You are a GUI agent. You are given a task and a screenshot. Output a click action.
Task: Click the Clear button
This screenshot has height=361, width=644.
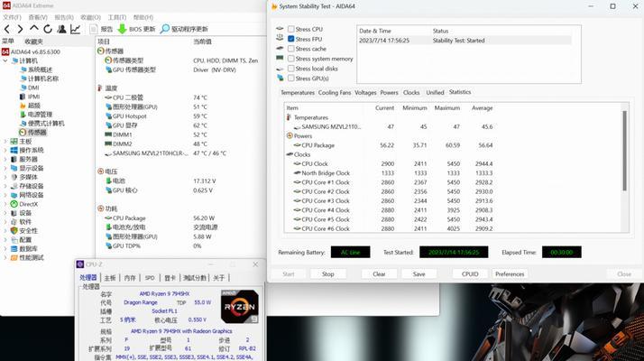[x=379, y=273]
